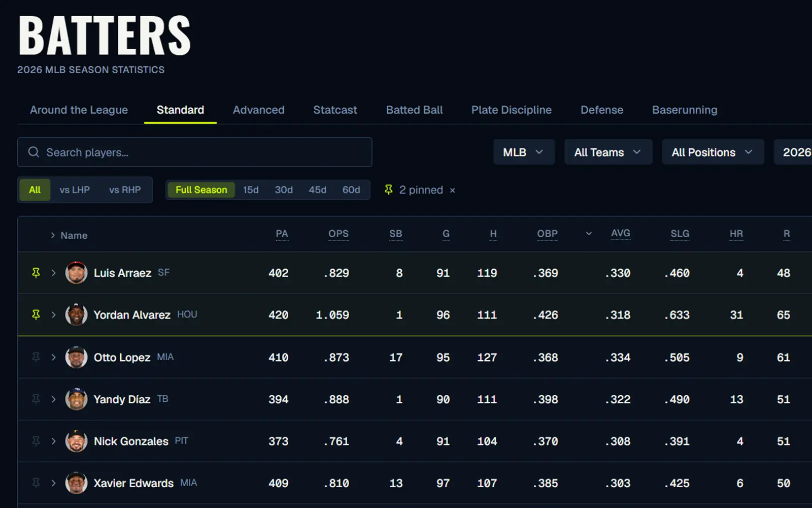812x508 pixels.
Task: Select the Standard tab
Action: [180, 110]
